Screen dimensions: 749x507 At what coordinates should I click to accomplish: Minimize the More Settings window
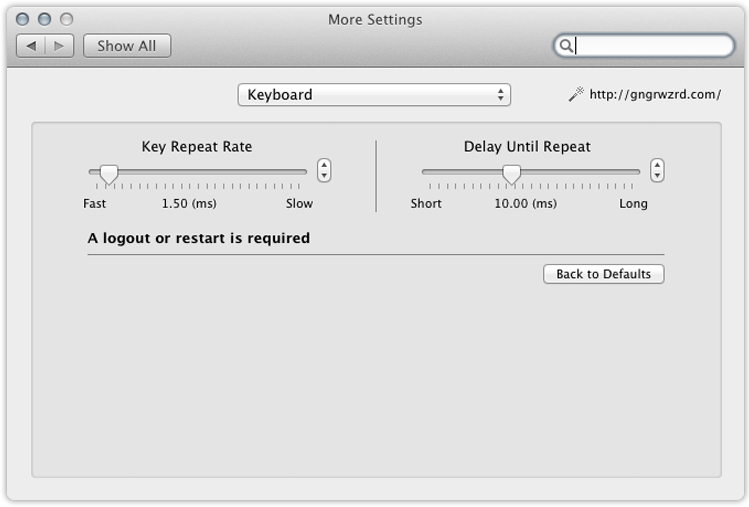[46, 19]
